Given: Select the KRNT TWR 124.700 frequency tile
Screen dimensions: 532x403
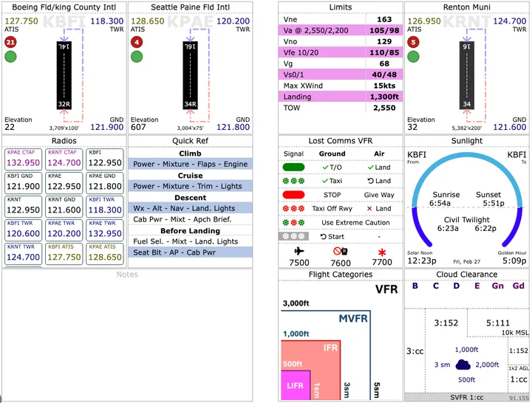Looking at the screenshot, I should click(x=22, y=253).
